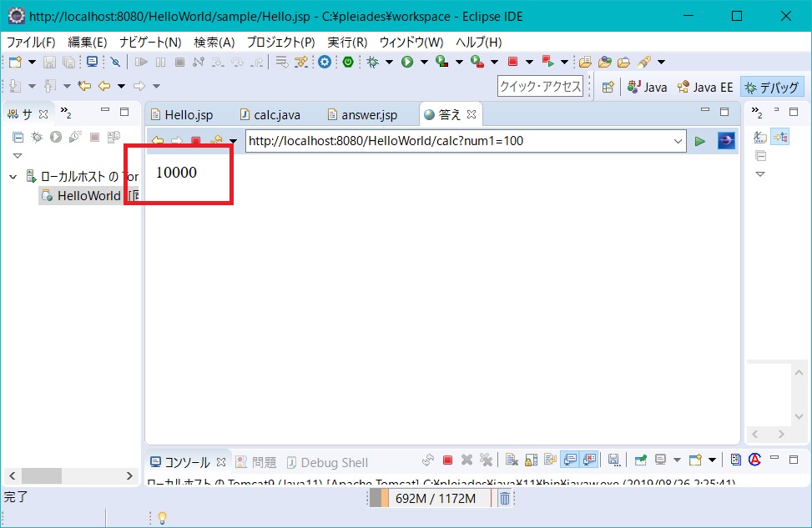
Task: Click the Run Last Tool with toolbox icon
Action: coord(477,62)
